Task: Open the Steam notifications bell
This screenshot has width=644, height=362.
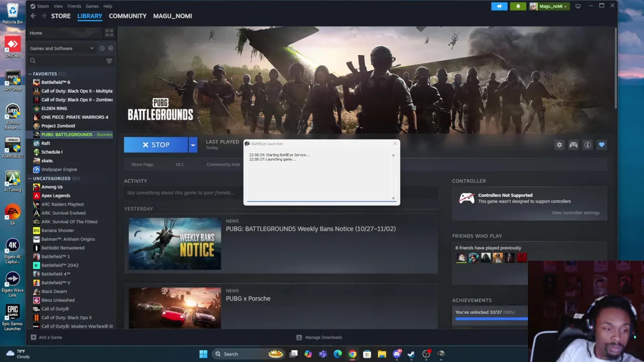Action: pyautogui.click(x=518, y=6)
